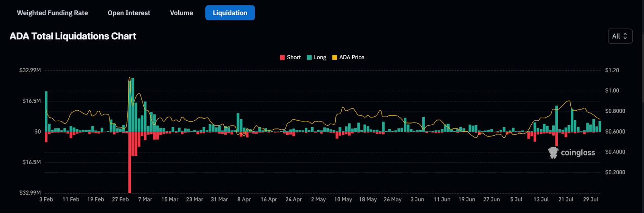Click the tall green long bar at 3 Feb
This screenshot has height=213, width=644.
pos(46,112)
